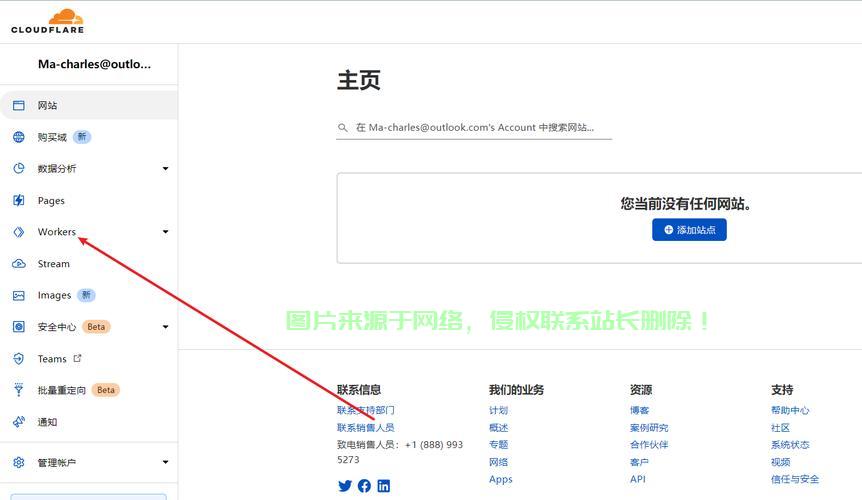This screenshot has width=862, height=500.
Task: Open the 专题 footer link
Action: tap(499, 445)
